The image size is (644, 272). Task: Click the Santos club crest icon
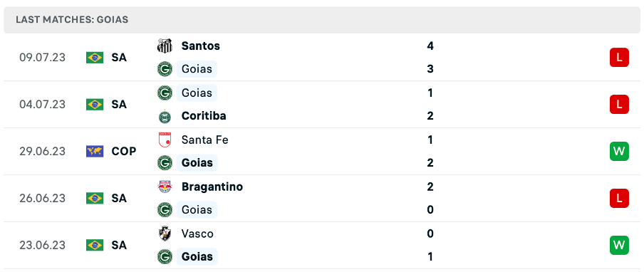165,46
